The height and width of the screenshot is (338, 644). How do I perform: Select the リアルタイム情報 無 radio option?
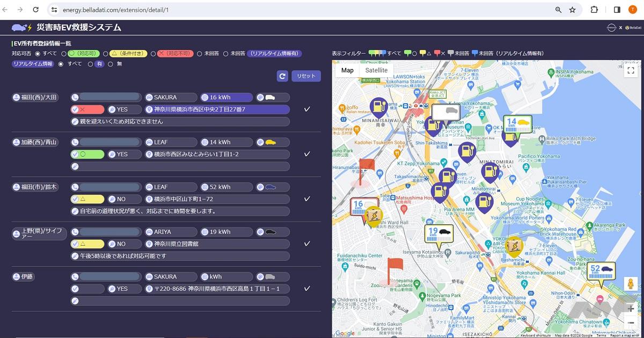[111, 64]
